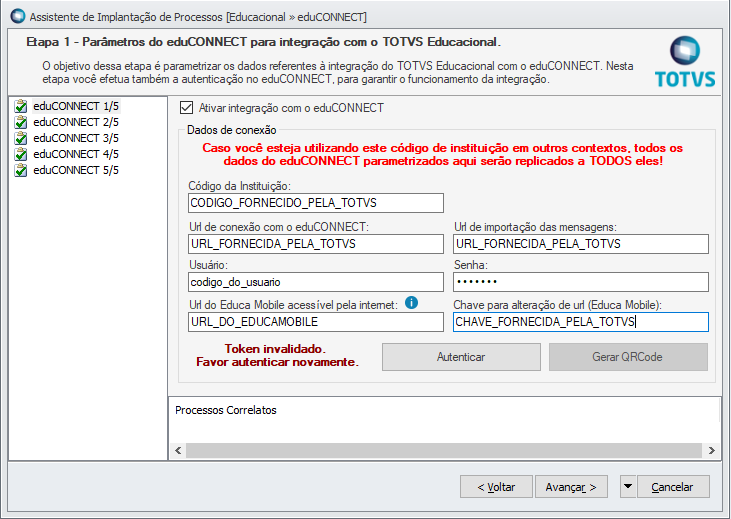731x519 pixels.
Task: Click the left arrow of horizontal scrollbar
Action: (x=178, y=450)
